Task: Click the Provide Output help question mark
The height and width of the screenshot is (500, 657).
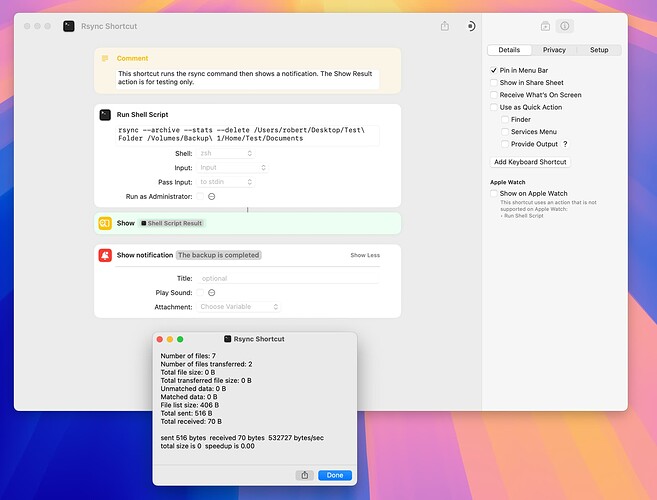Action: coord(565,144)
